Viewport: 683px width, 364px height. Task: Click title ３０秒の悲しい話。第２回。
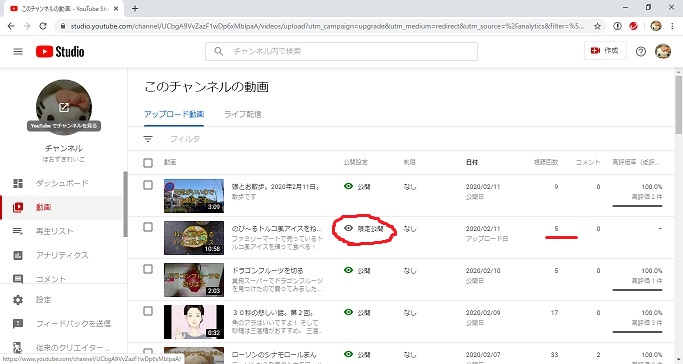click(273, 313)
